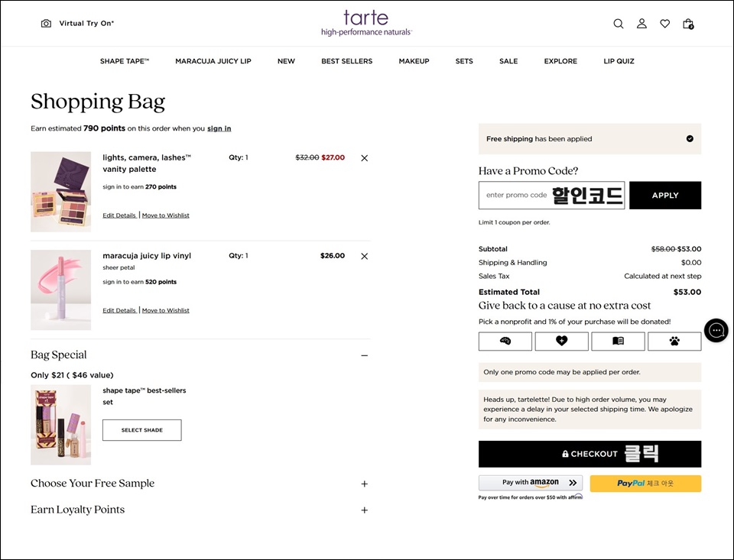
Task: Click the lights, camera, lashes vanity palette name
Action: point(147,163)
